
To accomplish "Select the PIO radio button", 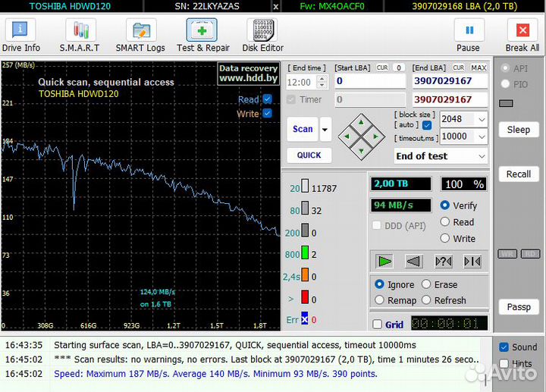I will [505, 84].
